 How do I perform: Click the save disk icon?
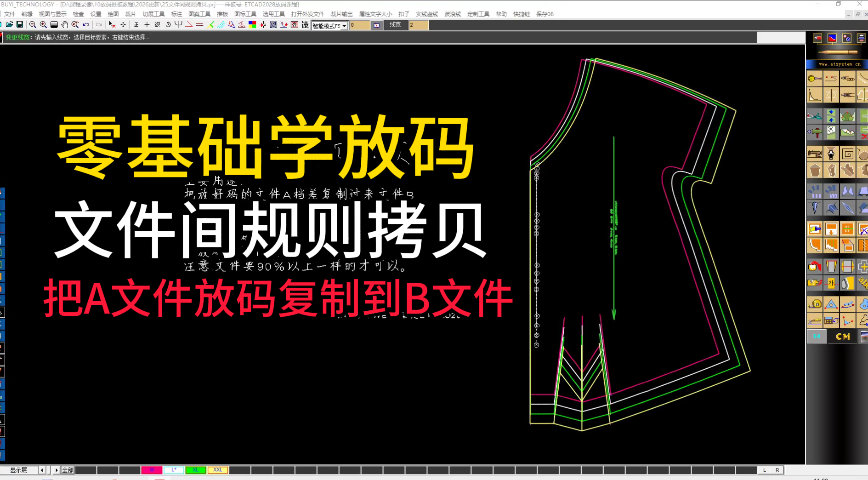click(x=20, y=25)
